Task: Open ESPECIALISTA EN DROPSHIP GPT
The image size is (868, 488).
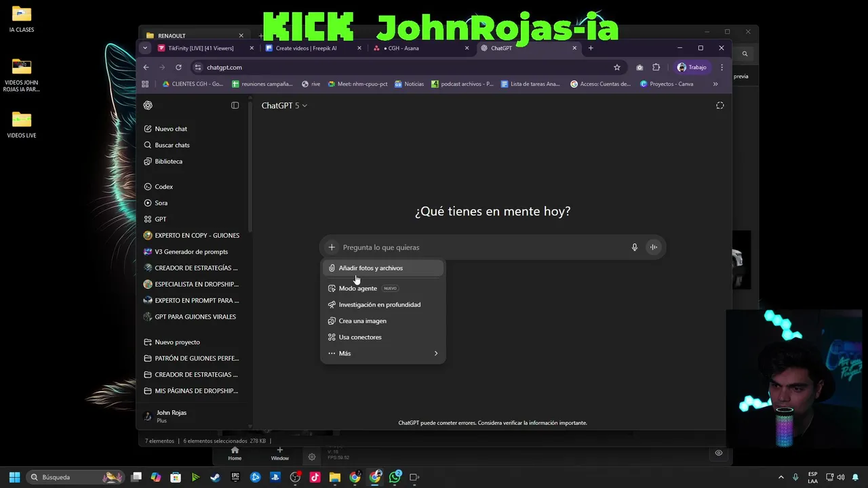Action: pos(193,284)
